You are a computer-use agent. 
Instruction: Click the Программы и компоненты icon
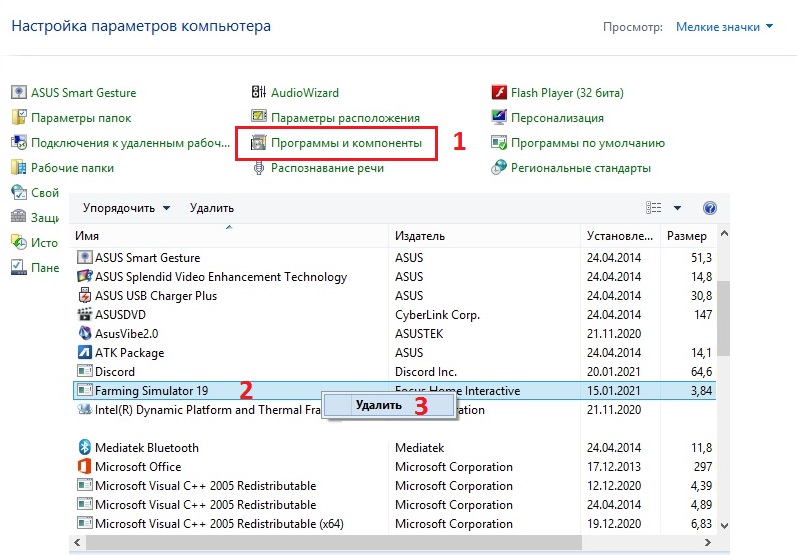(259, 143)
